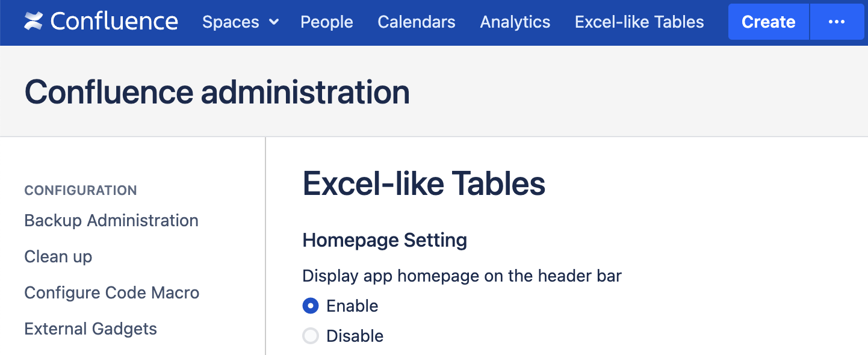This screenshot has width=868, height=355.
Task: Click the Confluence logo icon
Action: point(34,22)
